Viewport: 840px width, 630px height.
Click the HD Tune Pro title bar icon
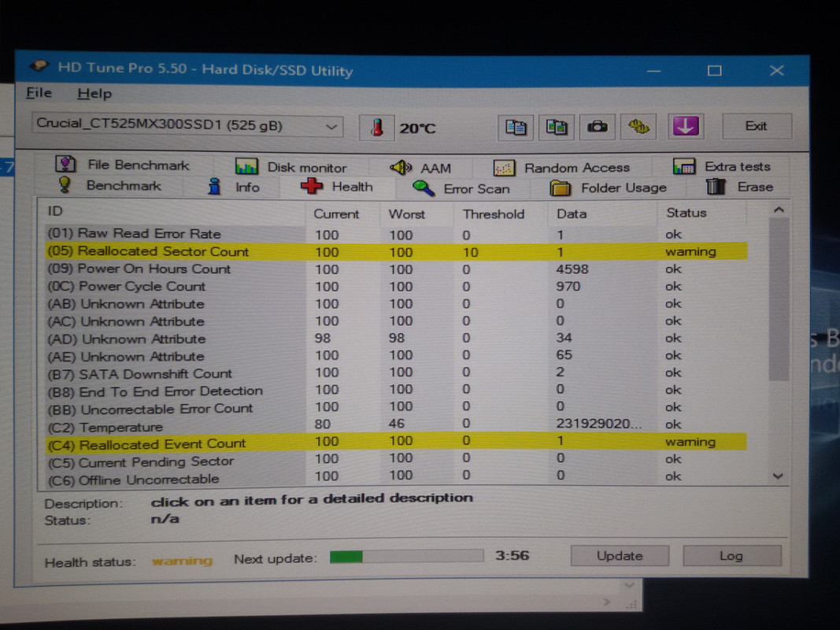click(x=39, y=67)
